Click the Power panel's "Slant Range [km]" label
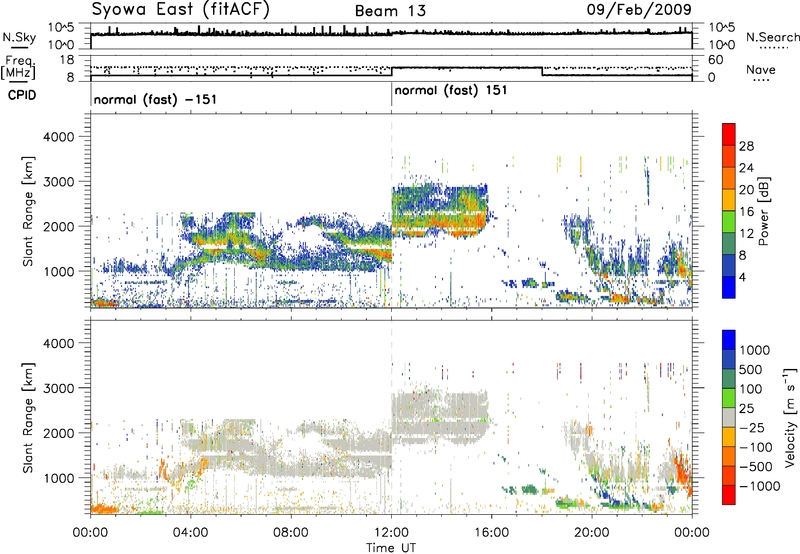This screenshot has height=554, width=800. tap(28, 211)
